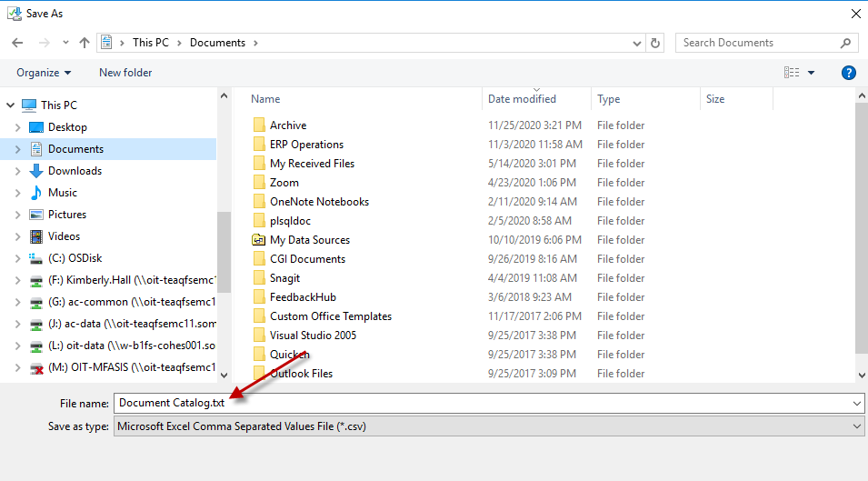Create a New folder
Viewport: 868px width, 481px height.
click(125, 73)
